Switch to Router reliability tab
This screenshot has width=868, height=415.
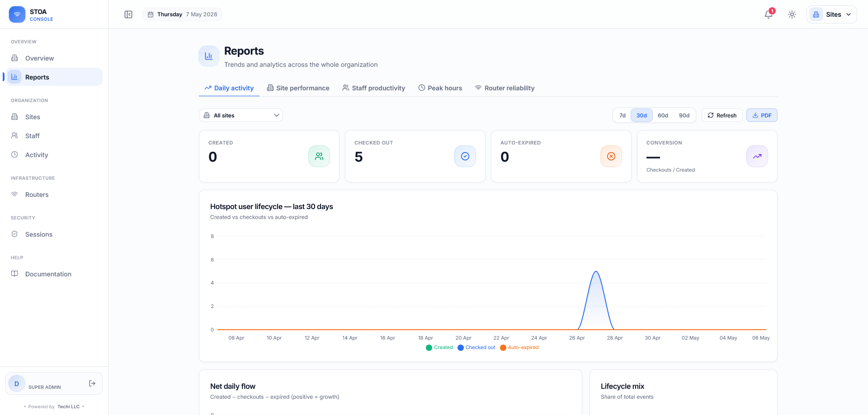[505, 88]
